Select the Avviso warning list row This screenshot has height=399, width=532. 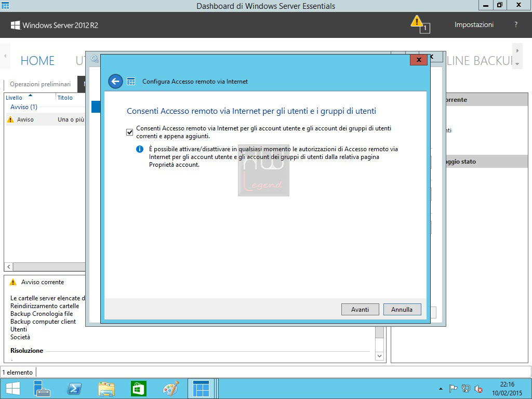tap(46, 119)
